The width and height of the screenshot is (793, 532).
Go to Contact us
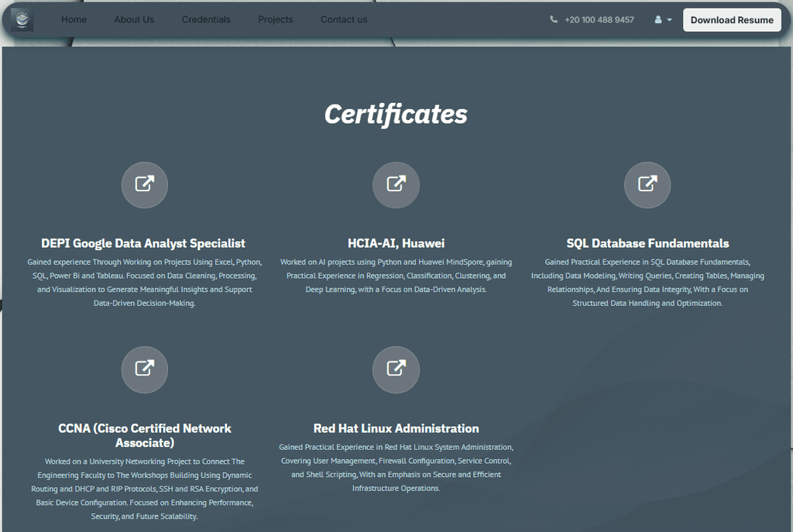click(344, 19)
